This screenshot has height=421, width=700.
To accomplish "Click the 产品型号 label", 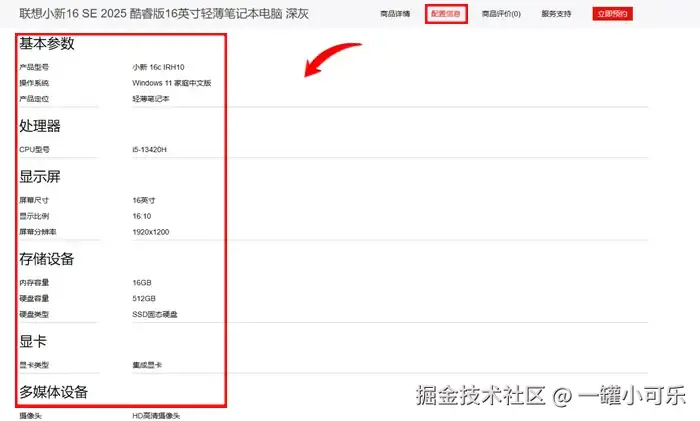I will [34, 67].
